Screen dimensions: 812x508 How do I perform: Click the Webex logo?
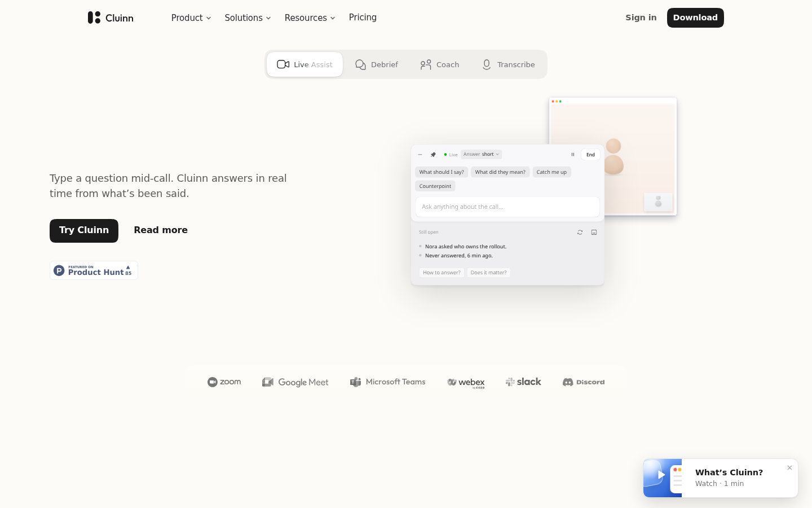tap(466, 383)
